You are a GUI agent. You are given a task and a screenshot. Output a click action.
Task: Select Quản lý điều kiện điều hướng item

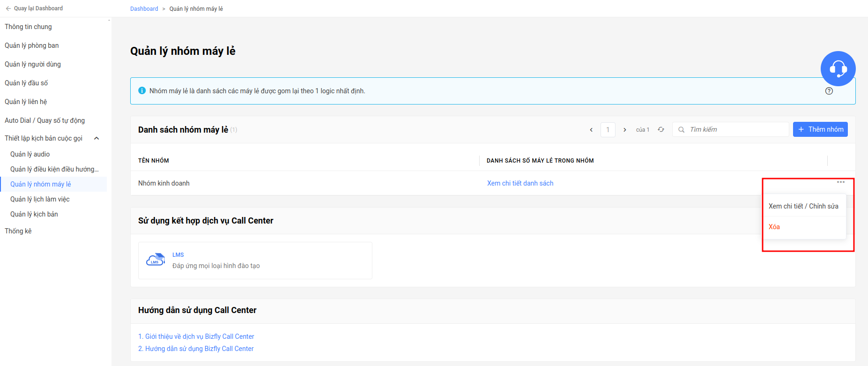(53, 169)
